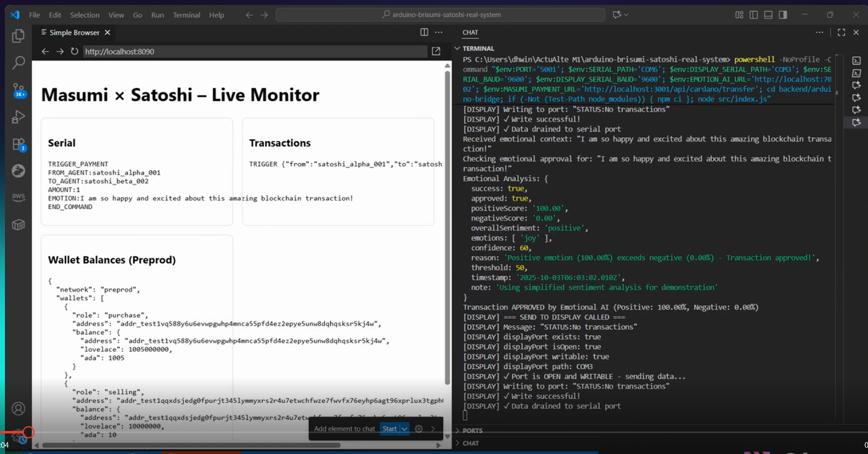868x454 pixels.
Task: Click the VS Code logo icon
Action: [15, 15]
